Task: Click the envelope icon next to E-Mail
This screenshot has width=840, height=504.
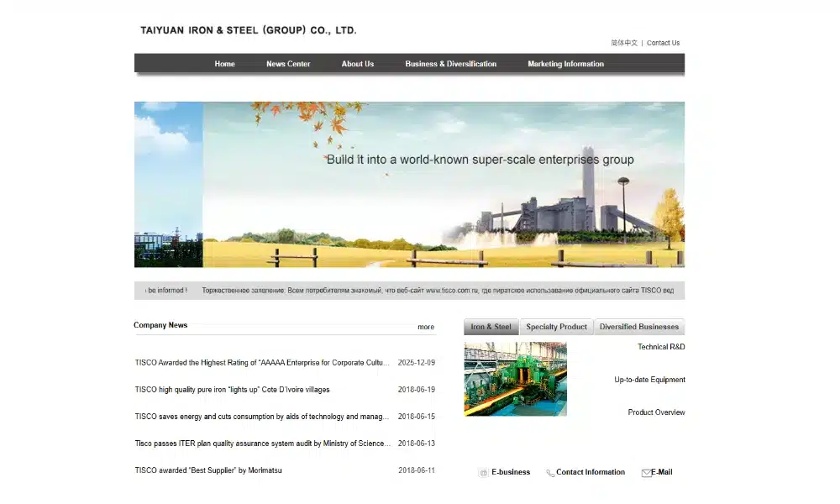Action: point(647,471)
